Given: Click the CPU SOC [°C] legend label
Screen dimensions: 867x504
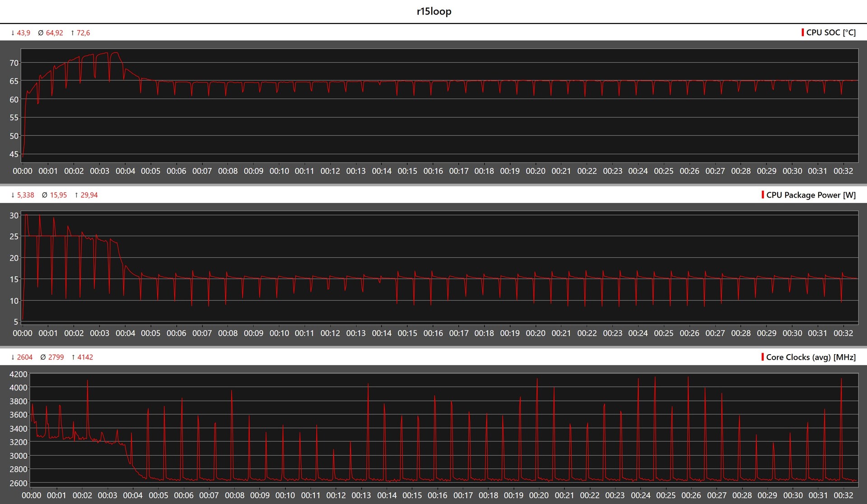Looking at the screenshot, I should coord(831,32).
